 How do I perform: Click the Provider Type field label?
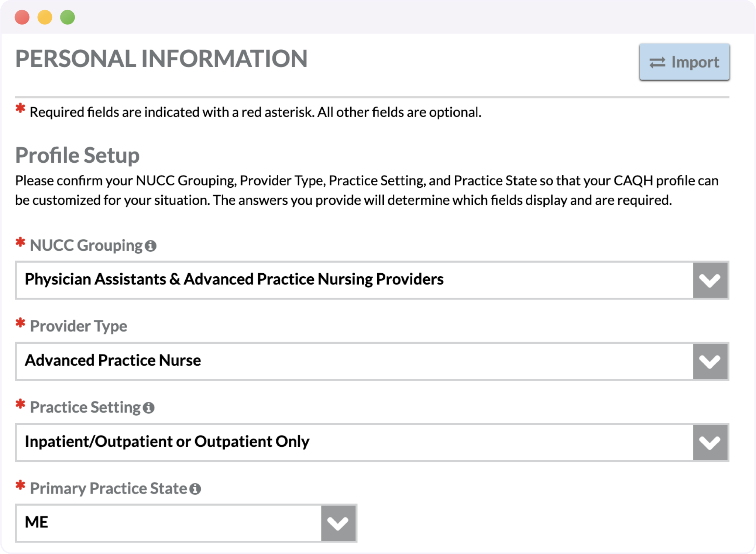78,326
